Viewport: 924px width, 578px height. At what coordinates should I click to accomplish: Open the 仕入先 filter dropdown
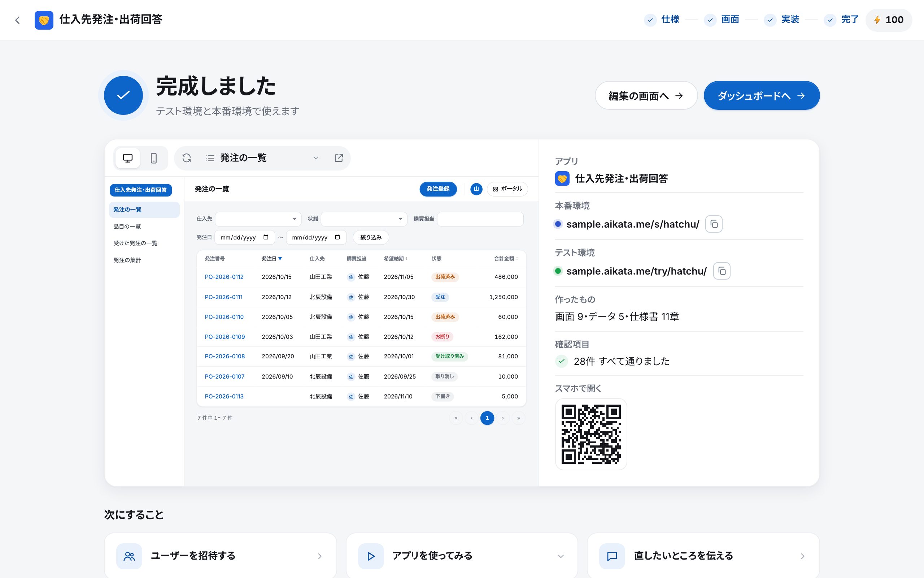258,219
